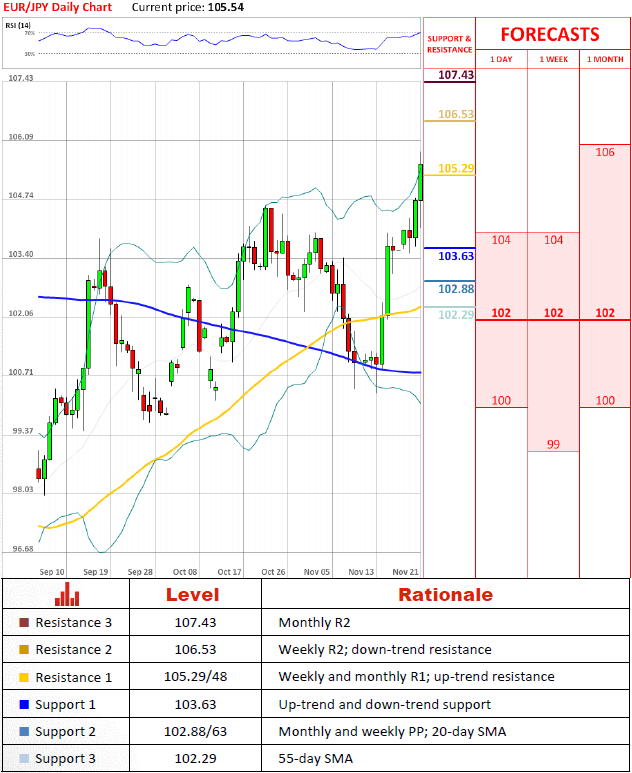Click the Oct 26 date axis label

(x=273, y=572)
